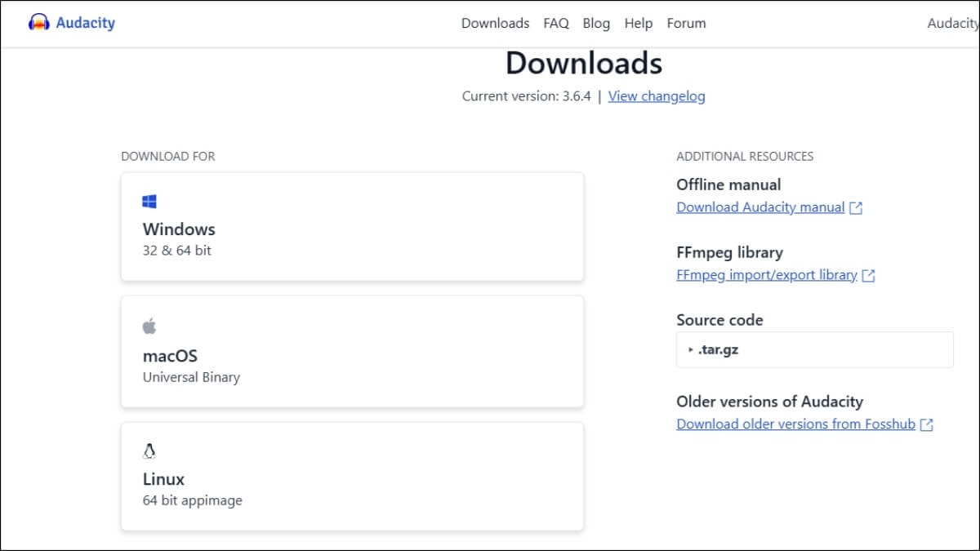Click external link icon beside Audacity manual
The image size is (980, 551).
tap(856, 208)
